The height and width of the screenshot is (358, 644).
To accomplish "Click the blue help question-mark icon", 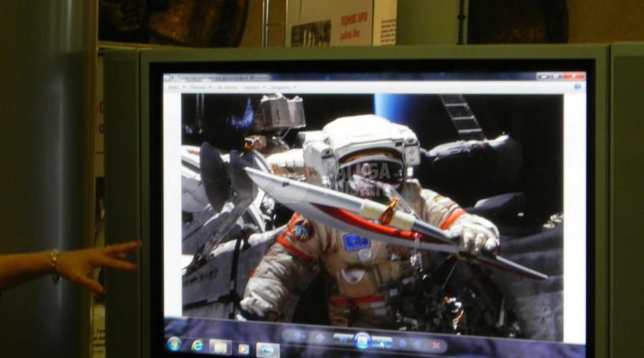I will pyautogui.click(x=577, y=87).
